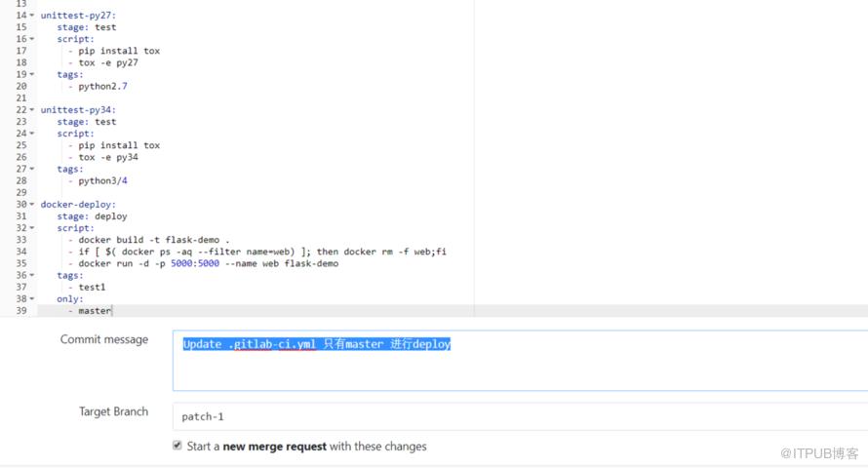Click 'stage: test' on line 23
This screenshot has width=868, height=468.
[87, 122]
